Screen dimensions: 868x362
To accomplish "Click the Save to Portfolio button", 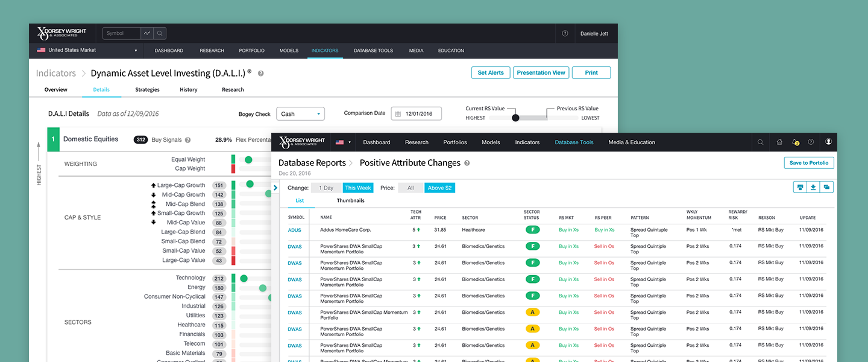I will [x=809, y=162].
